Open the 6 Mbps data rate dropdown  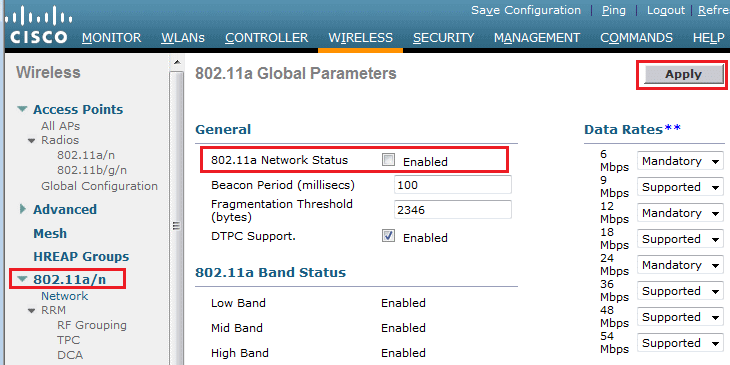click(x=680, y=161)
